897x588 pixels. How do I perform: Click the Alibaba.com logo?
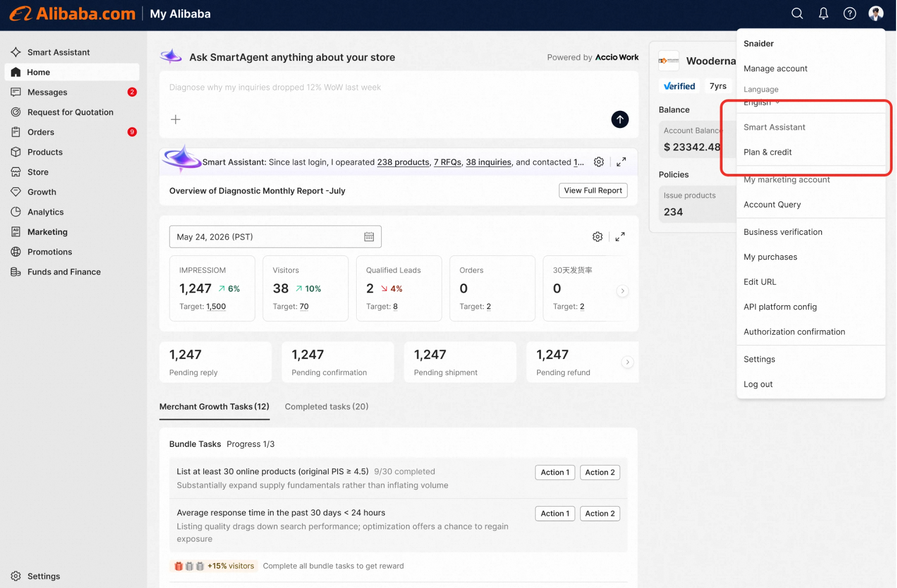72,14
